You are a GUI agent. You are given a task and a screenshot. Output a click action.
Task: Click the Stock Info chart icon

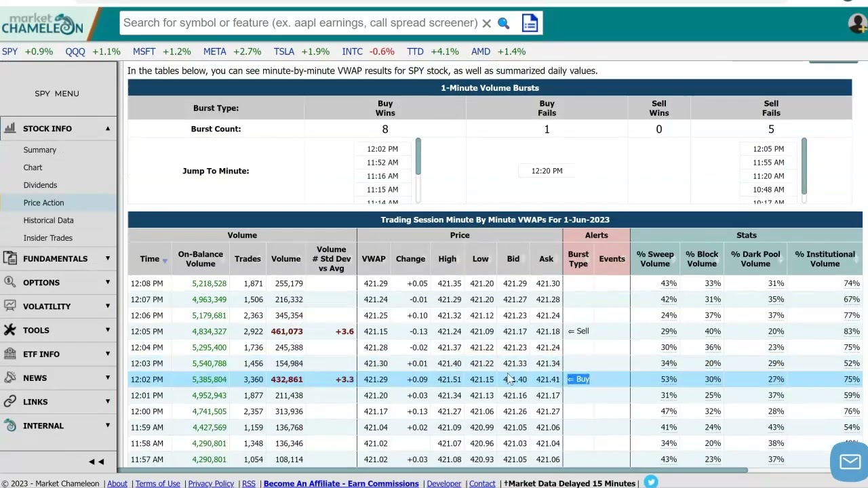10,128
